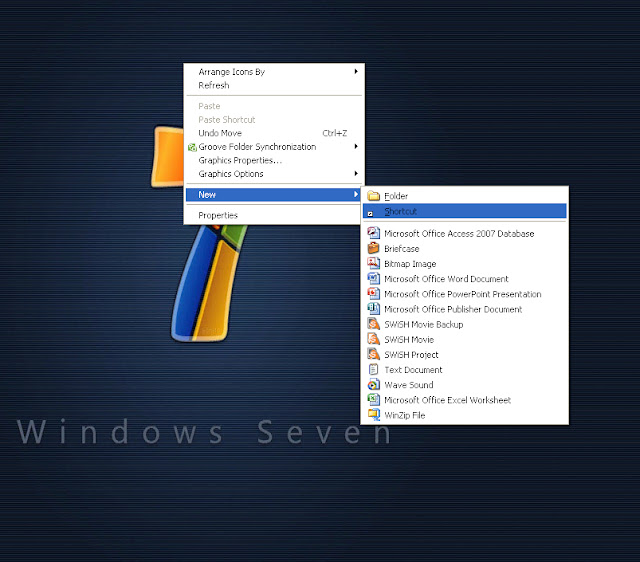640x562 pixels.
Task: Choose Refresh from the context menu
Action: (x=273, y=85)
